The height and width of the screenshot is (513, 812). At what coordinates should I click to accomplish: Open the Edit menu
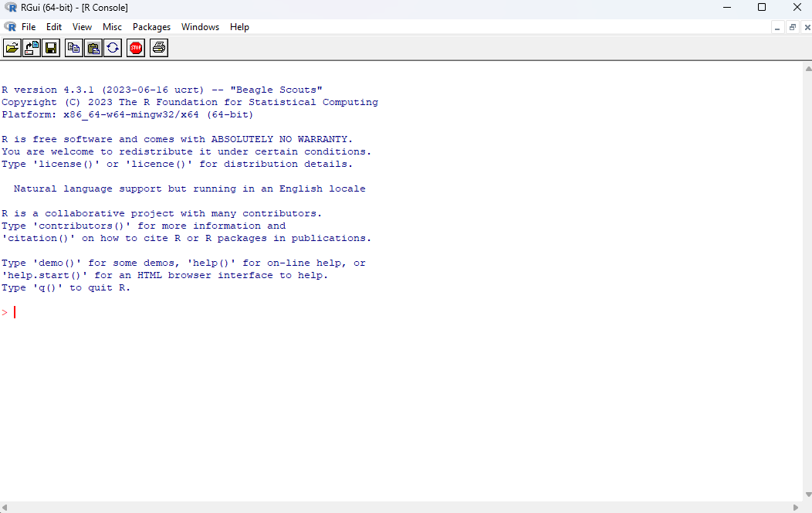click(53, 27)
